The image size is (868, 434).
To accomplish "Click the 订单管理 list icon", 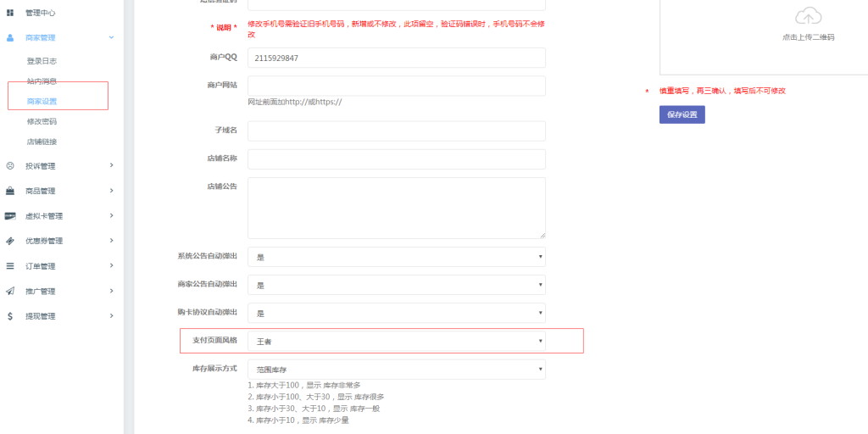I will pyautogui.click(x=10, y=266).
